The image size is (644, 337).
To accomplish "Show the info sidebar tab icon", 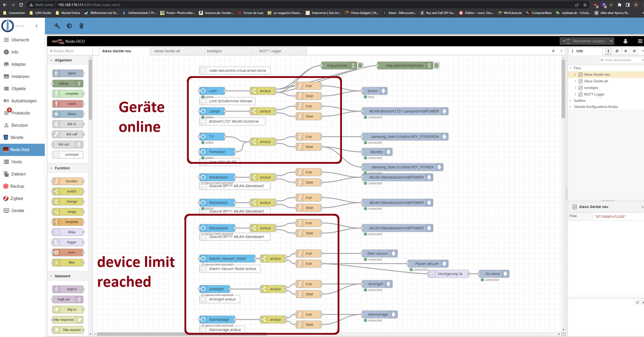I will [609, 51].
